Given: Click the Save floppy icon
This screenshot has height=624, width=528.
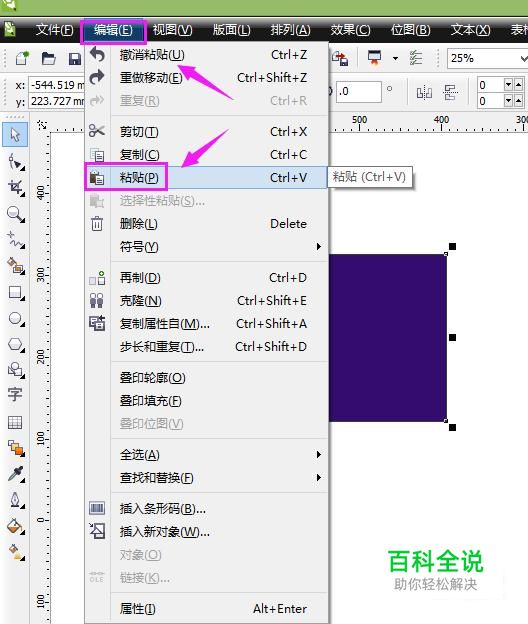Looking at the screenshot, I should click(x=75, y=59).
